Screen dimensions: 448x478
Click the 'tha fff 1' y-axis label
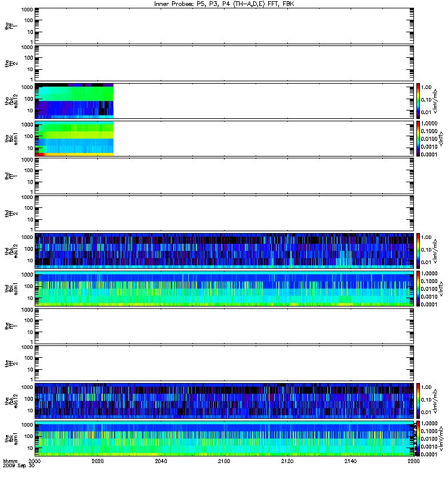click(x=11, y=26)
